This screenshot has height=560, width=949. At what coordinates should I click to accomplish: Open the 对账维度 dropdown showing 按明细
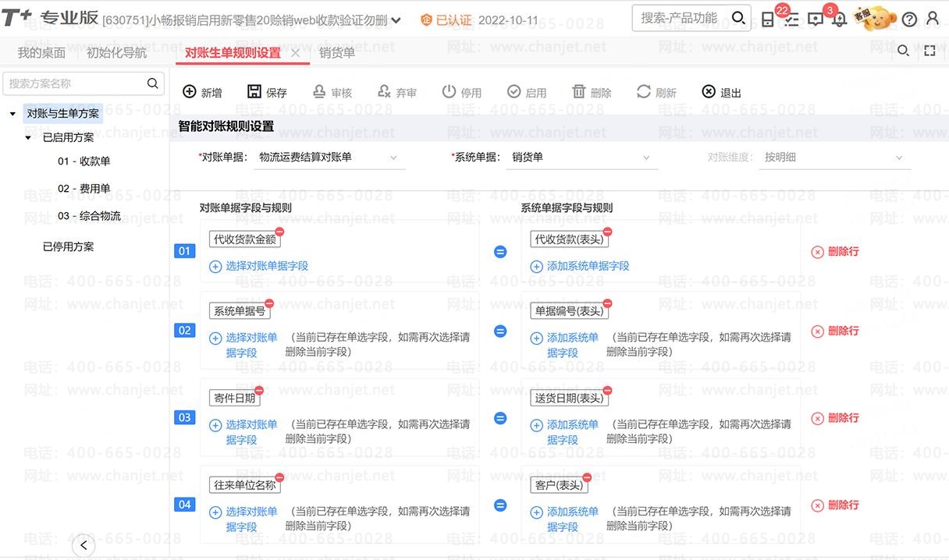[x=835, y=158]
